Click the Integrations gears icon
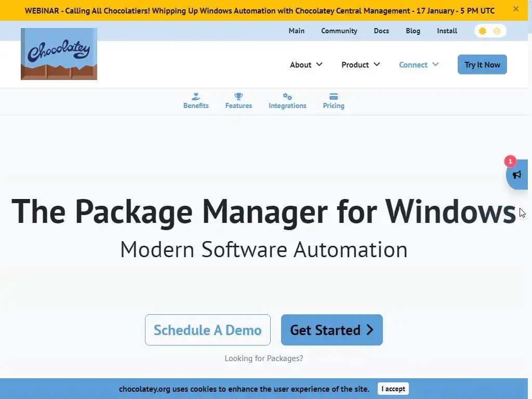Screen dimensions: 532x399 (287, 97)
